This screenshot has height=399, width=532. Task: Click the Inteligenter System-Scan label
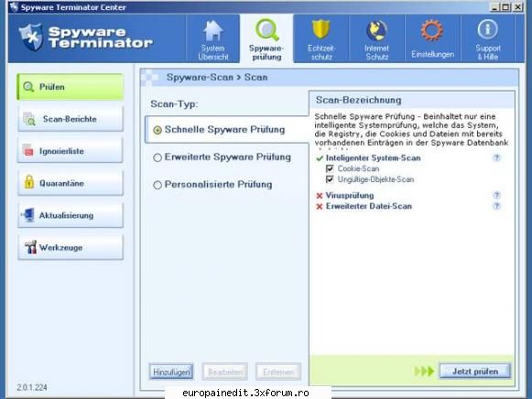pyautogui.click(x=374, y=158)
